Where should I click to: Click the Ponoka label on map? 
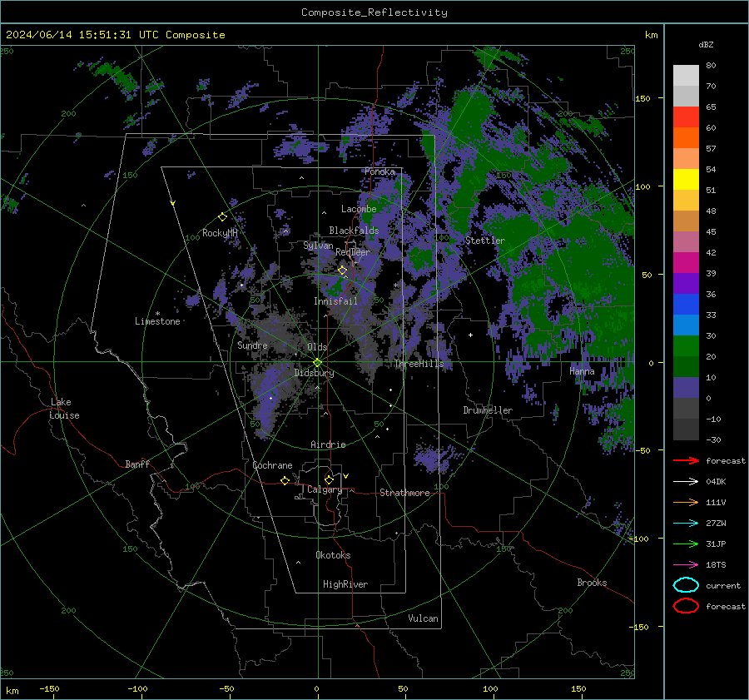pos(379,171)
